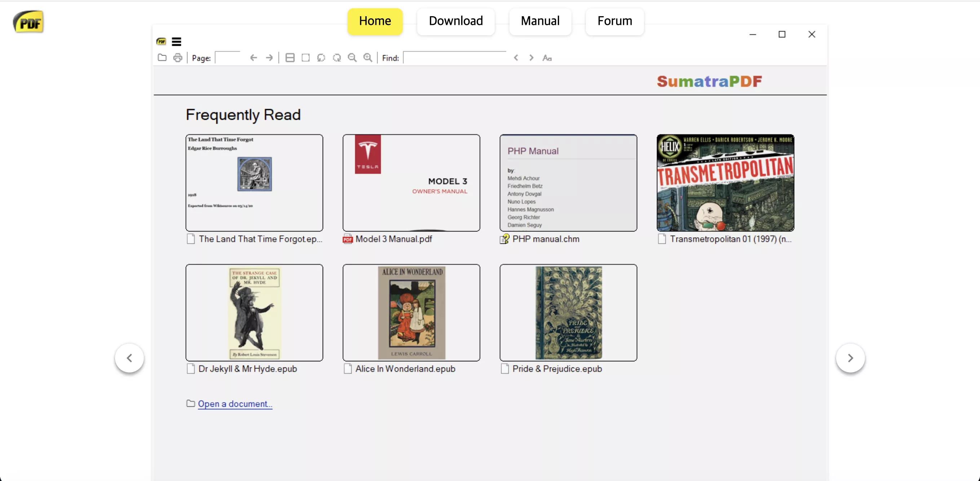
Task: Rotate document left
Action: pos(321,58)
